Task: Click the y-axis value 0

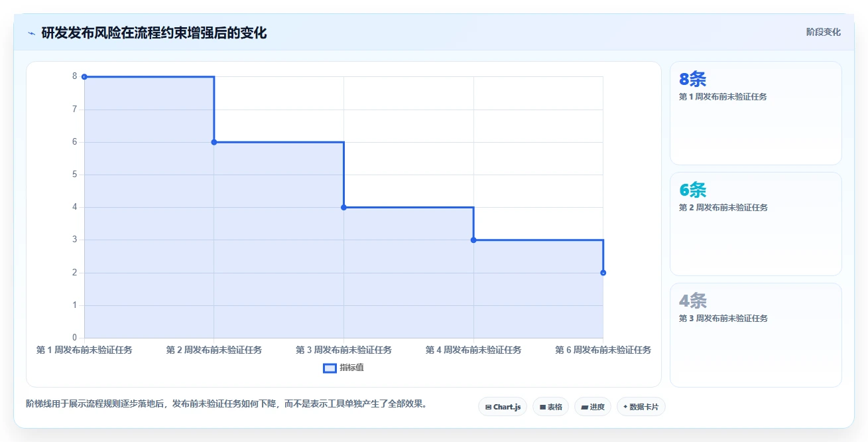Action: 75,338
